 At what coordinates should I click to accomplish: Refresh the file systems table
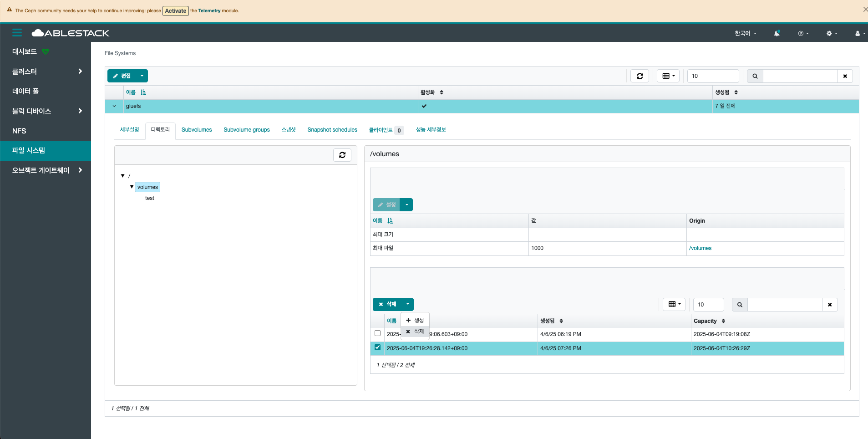click(x=640, y=76)
